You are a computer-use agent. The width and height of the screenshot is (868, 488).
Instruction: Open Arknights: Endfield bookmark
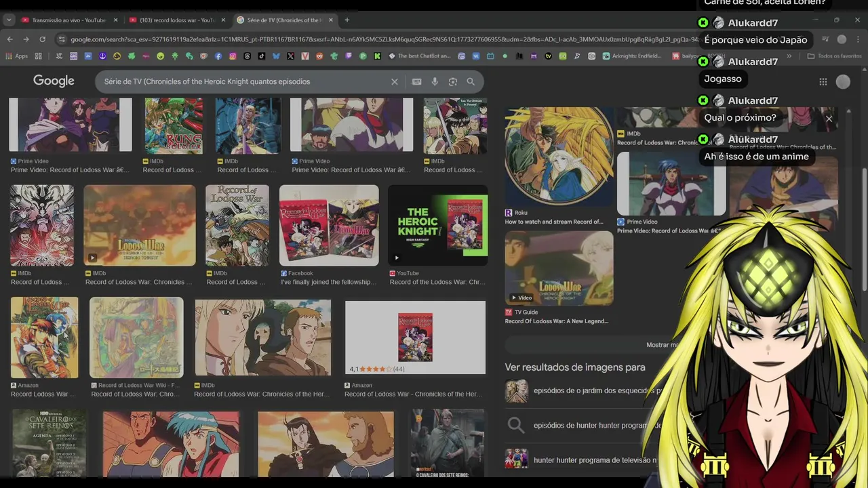[632, 56]
